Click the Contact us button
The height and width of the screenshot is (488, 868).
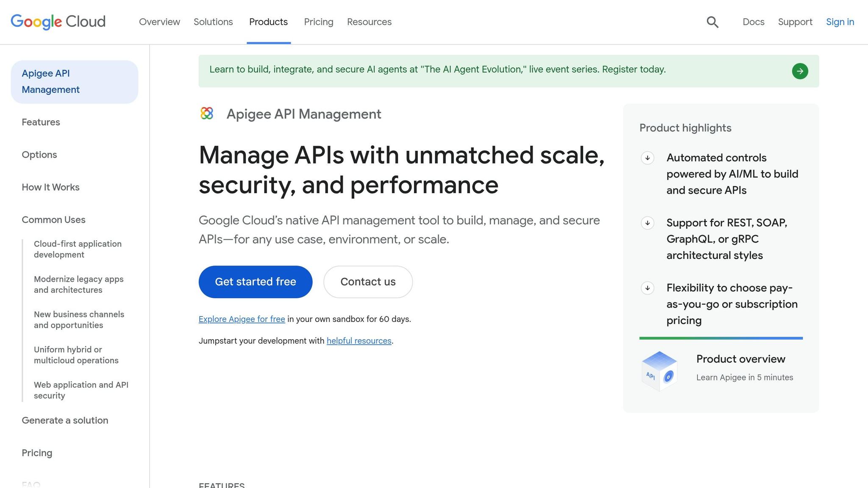pyautogui.click(x=367, y=281)
